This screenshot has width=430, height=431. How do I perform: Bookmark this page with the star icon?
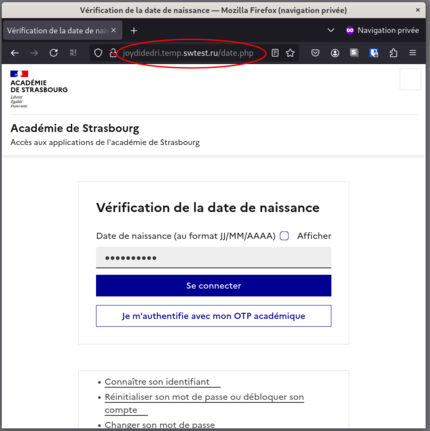(290, 53)
